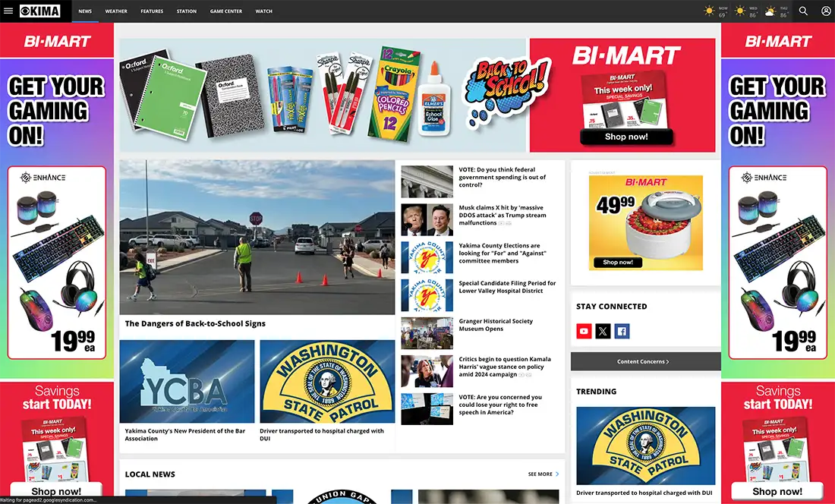Open the crosswalk stop sign story photo

tap(257, 238)
